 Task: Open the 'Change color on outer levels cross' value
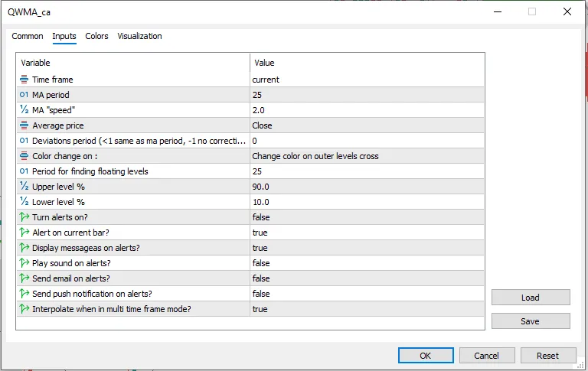(367, 156)
